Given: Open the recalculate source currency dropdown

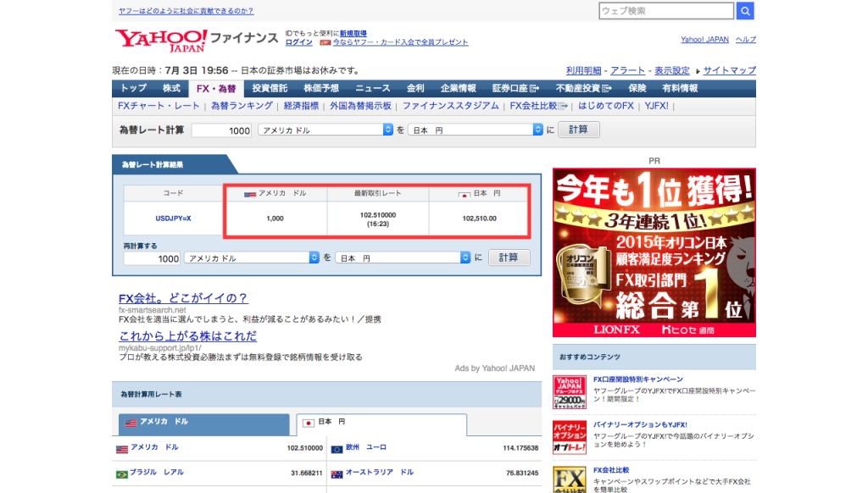Looking at the screenshot, I should [252, 258].
